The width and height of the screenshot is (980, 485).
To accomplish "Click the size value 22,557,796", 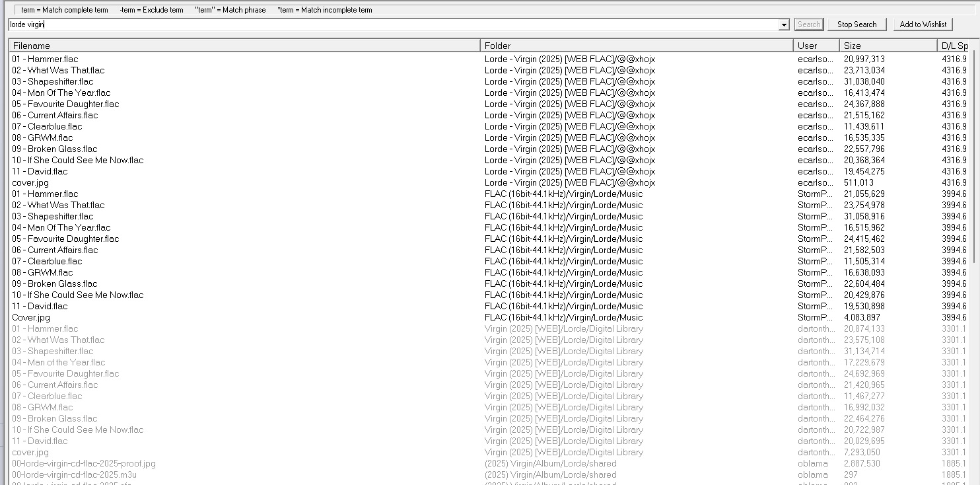I will coord(864,149).
